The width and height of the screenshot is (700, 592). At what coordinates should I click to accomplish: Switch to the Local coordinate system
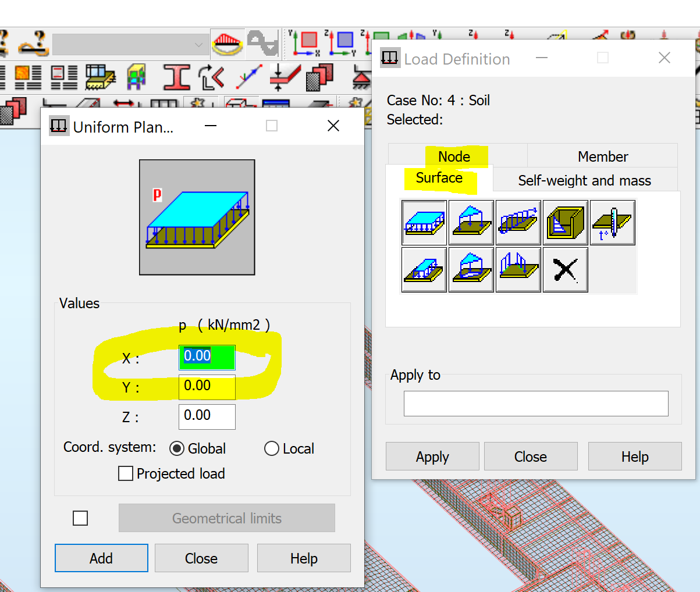[x=271, y=448]
